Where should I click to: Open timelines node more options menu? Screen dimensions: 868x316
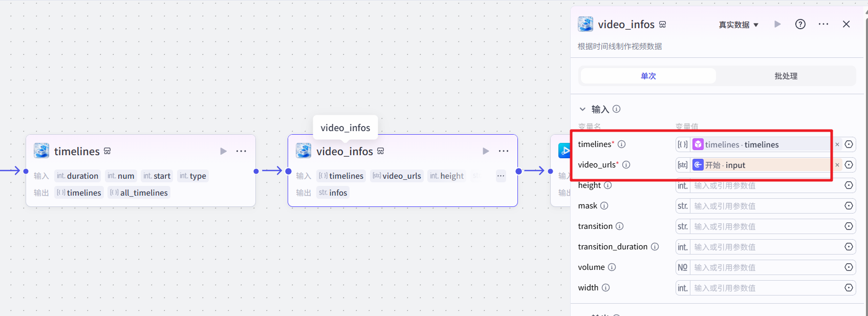click(x=241, y=151)
